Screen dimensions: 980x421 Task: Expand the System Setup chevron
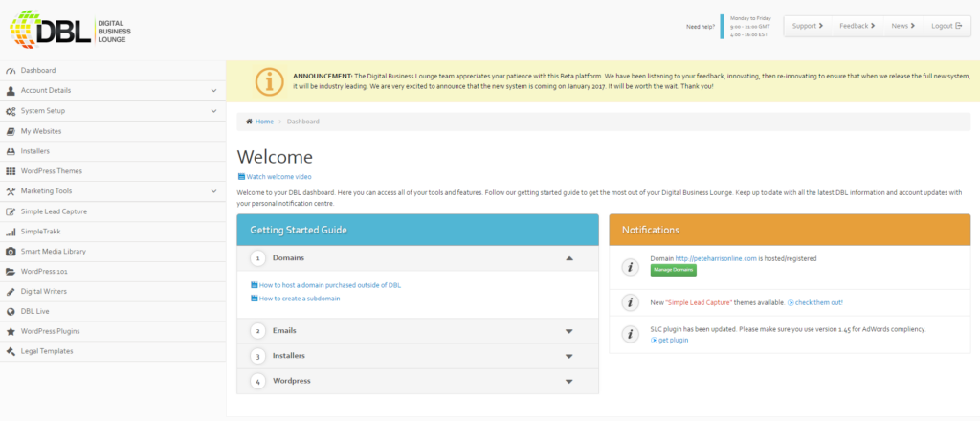click(x=213, y=111)
